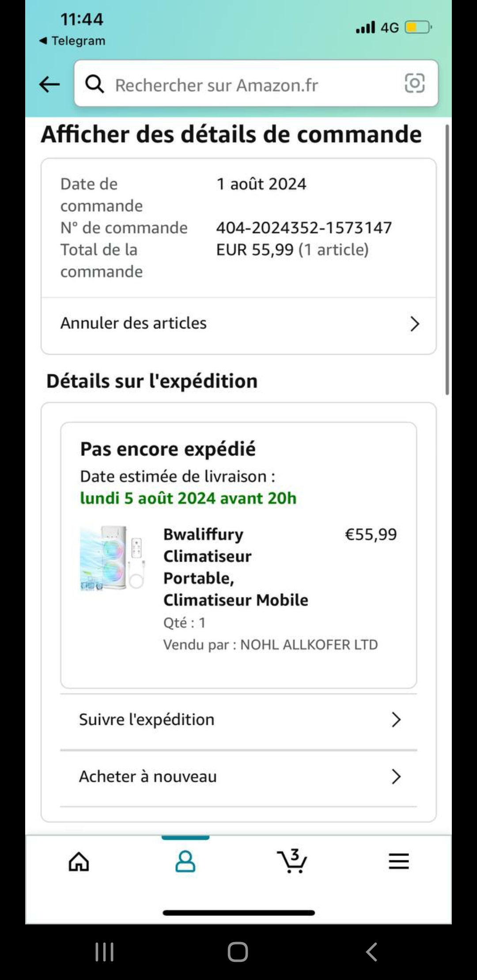Open the shopping cart with 3 items
The width and height of the screenshot is (477, 980).
[x=292, y=861]
